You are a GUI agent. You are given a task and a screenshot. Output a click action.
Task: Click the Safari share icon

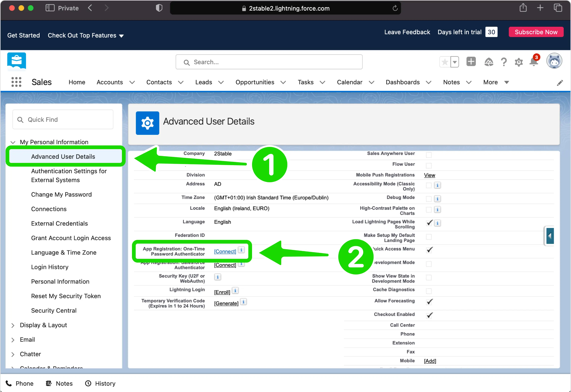(x=523, y=8)
